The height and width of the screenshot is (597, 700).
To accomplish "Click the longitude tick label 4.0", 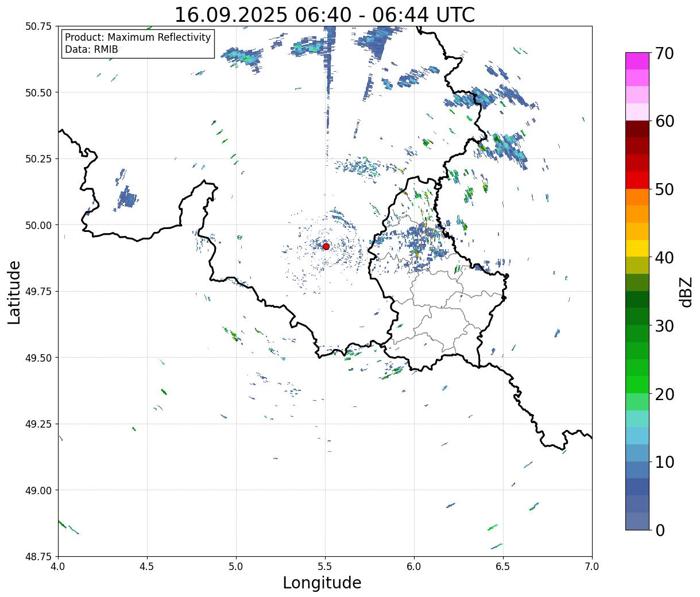I will [58, 566].
